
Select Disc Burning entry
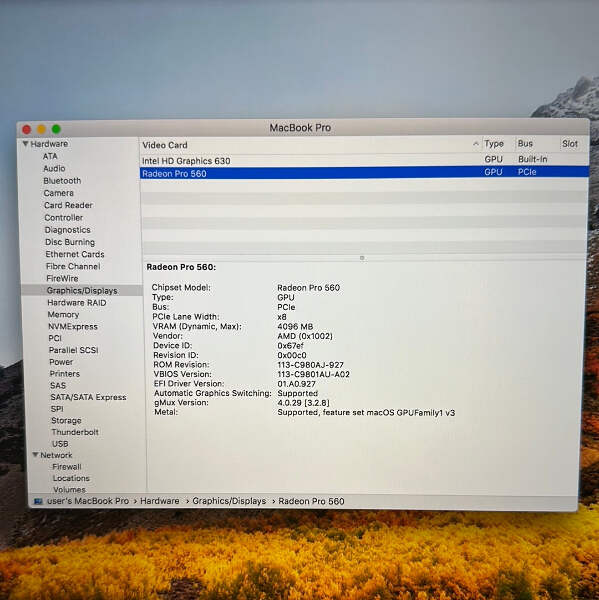pos(70,242)
